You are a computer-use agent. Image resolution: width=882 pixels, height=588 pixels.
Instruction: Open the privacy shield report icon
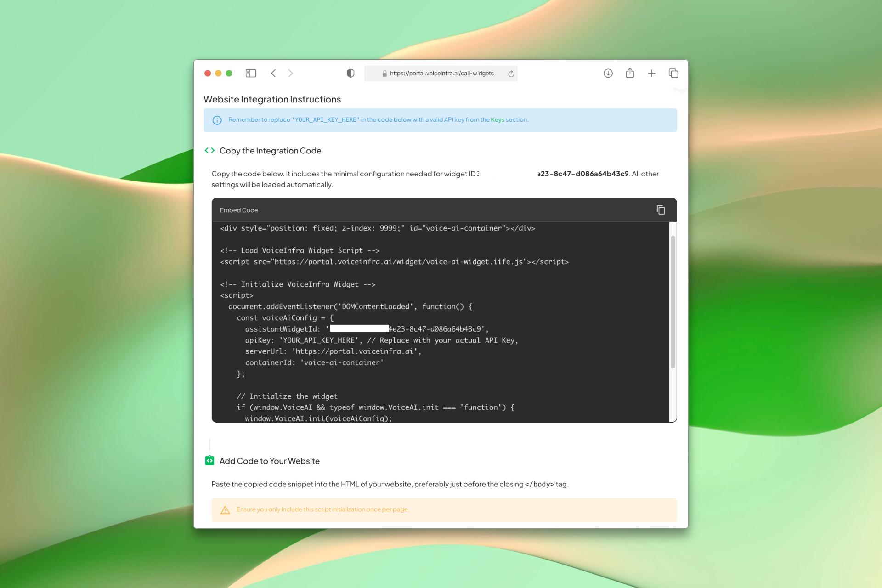(351, 73)
